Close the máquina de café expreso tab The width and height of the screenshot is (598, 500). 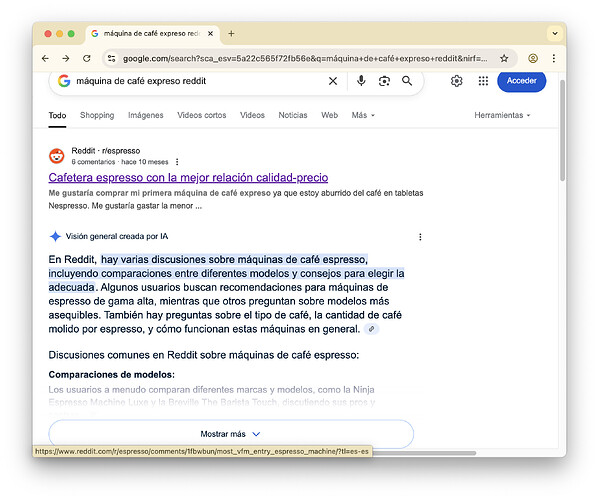210,34
